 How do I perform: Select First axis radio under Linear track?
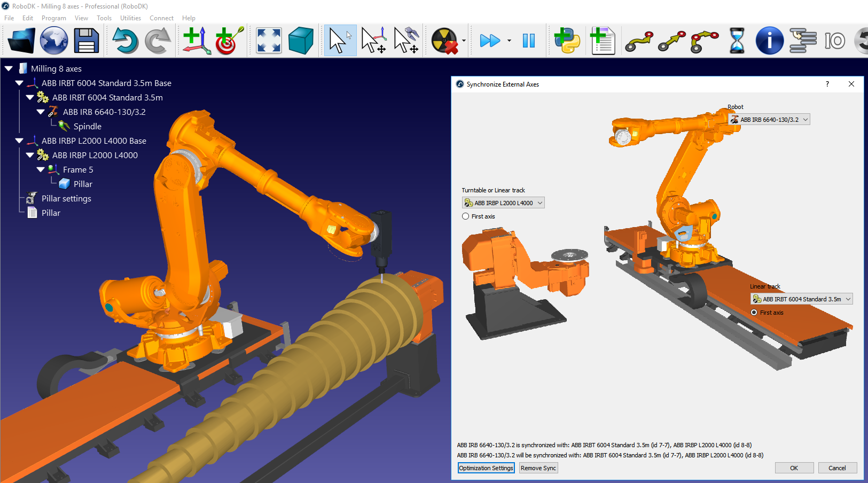pyautogui.click(x=754, y=313)
